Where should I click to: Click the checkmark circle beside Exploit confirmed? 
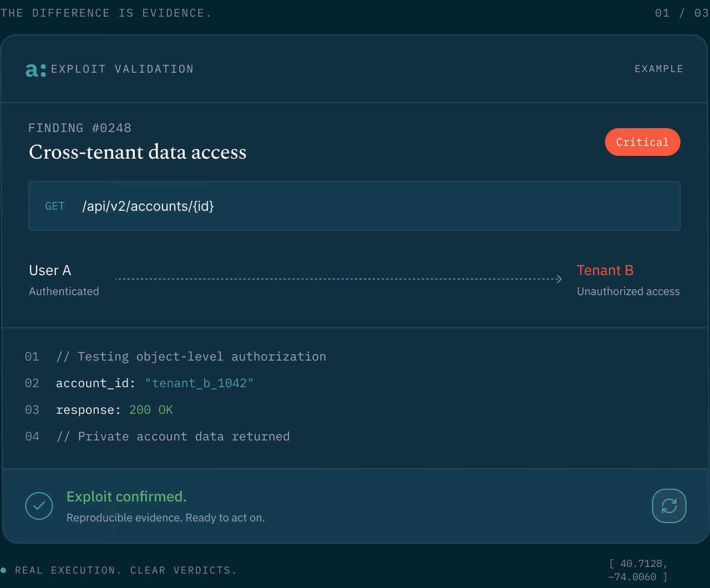pyautogui.click(x=39, y=506)
